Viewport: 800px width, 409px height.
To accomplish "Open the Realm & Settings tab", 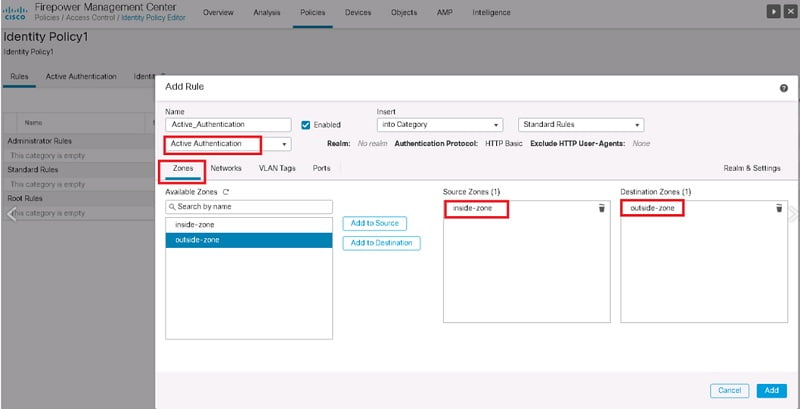I will pyautogui.click(x=752, y=168).
